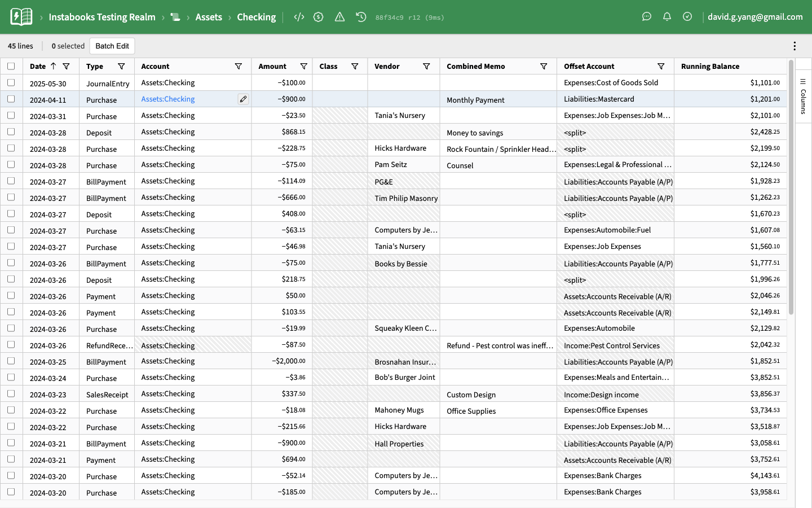The image size is (812, 508).
Task: Open the chat bubble icon
Action: click(647, 17)
